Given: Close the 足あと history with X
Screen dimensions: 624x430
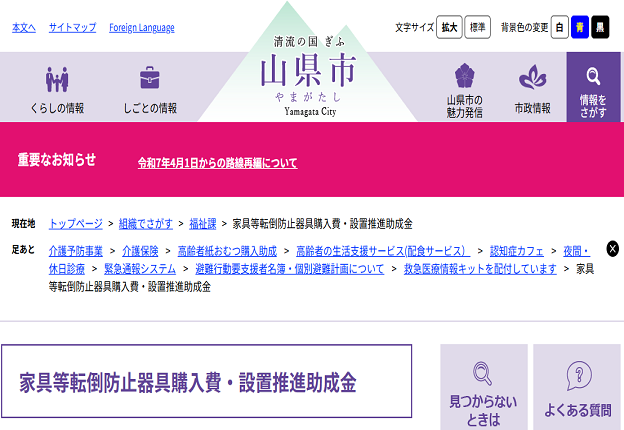Looking at the screenshot, I should (612, 249).
